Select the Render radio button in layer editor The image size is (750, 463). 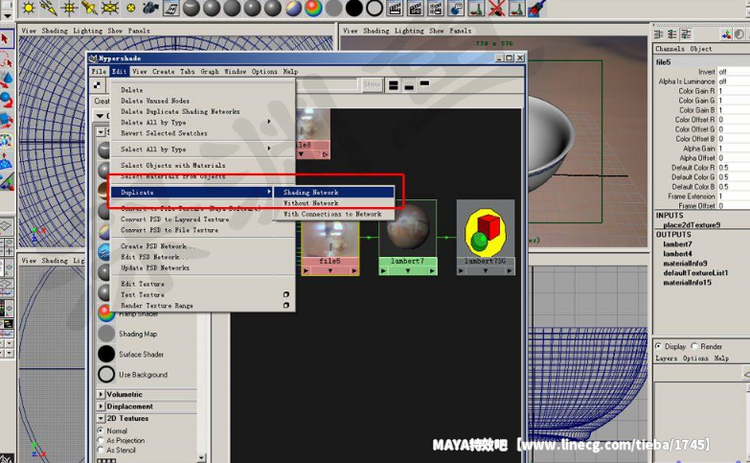coord(695,346)
